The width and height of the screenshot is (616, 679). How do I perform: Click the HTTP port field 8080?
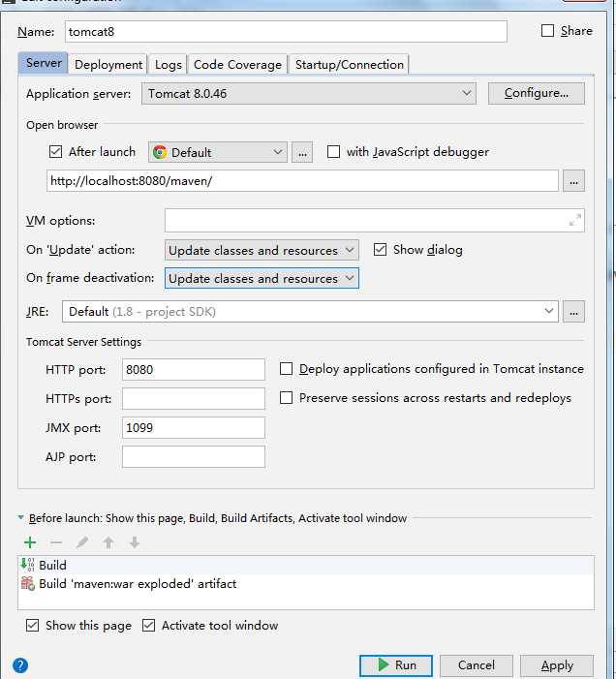point(194,369)
